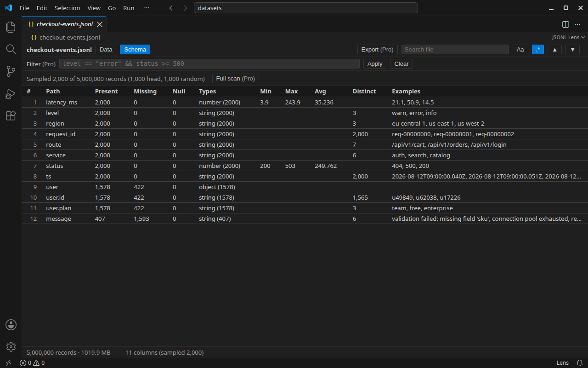Image resolution: width=588 pixels, height=368 pixels.
Task: Select the region path cell
Action: coord(55,123)
